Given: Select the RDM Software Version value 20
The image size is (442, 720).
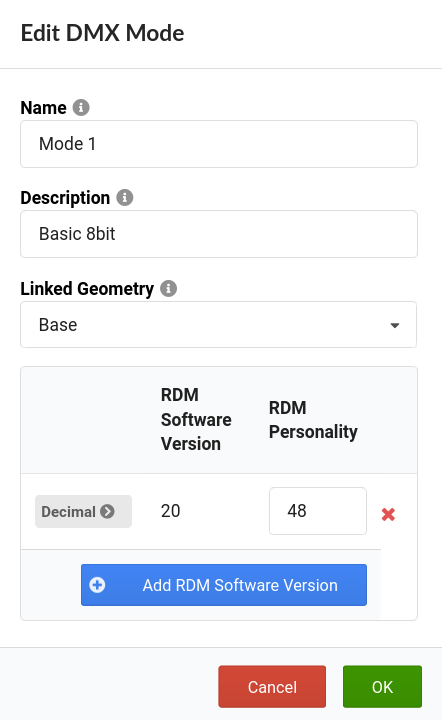Looking at the screenshot, I should 170,511.
